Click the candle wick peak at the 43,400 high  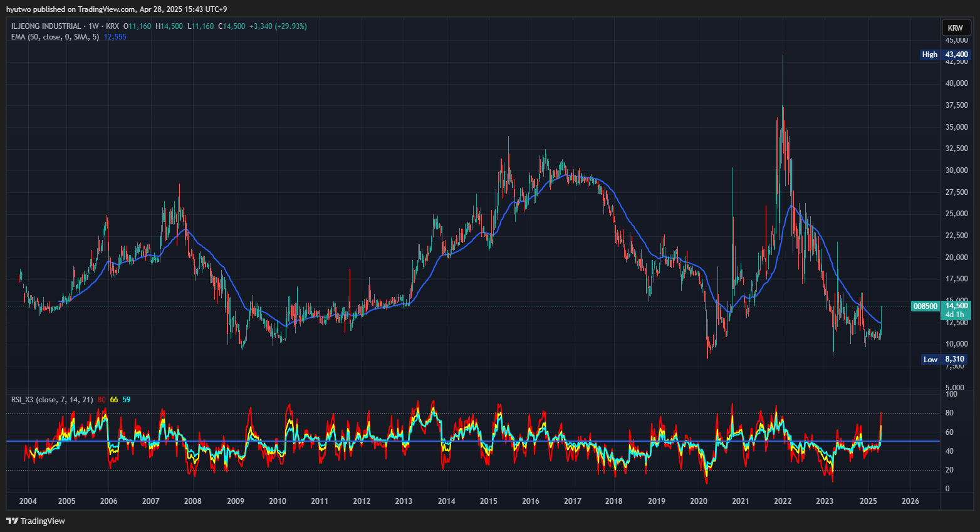(x=783, y=56)
